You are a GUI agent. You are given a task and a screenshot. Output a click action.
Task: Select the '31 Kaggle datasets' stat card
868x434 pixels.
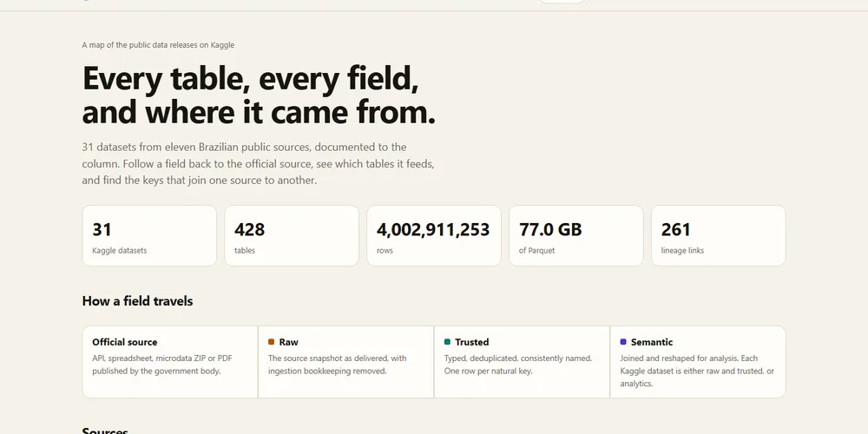click(x=149, y=236)
